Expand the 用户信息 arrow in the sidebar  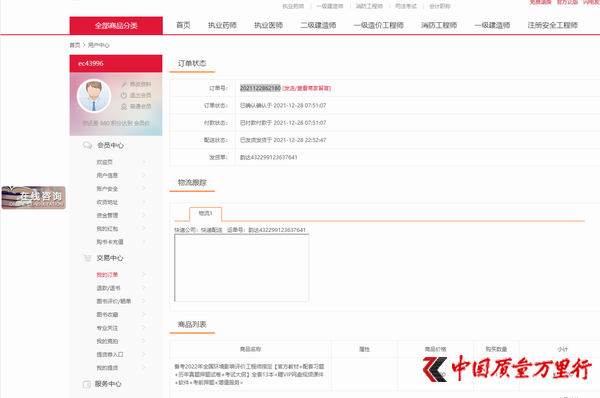coord(144,175)
